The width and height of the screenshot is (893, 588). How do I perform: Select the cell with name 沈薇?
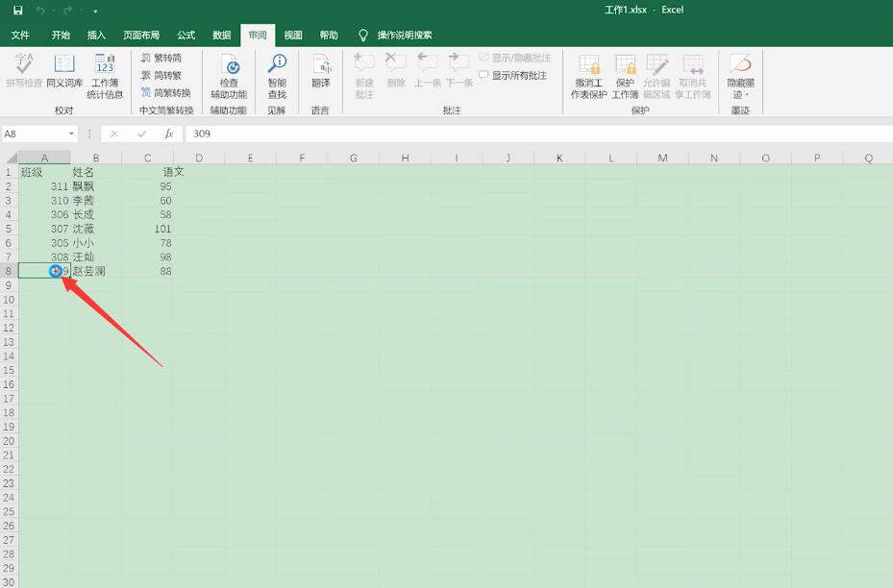click(x=96, y=229)
